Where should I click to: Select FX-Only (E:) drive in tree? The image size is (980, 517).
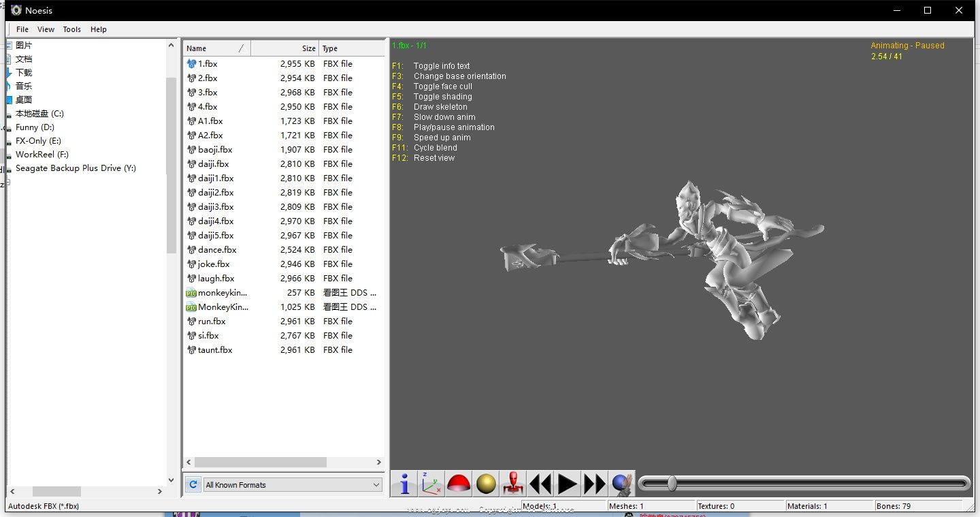point(38,140)
